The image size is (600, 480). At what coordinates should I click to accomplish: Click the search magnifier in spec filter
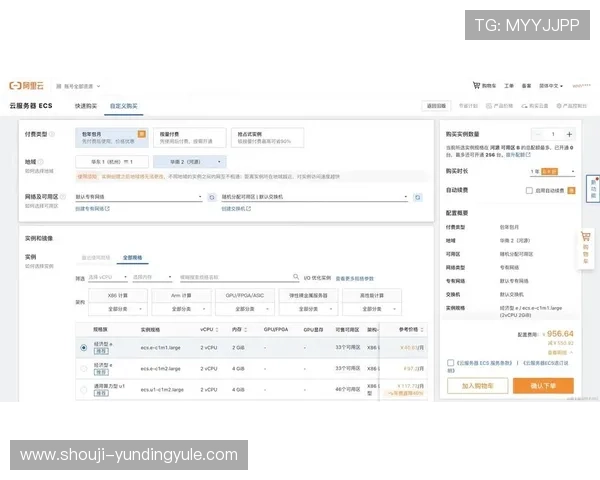296,277
